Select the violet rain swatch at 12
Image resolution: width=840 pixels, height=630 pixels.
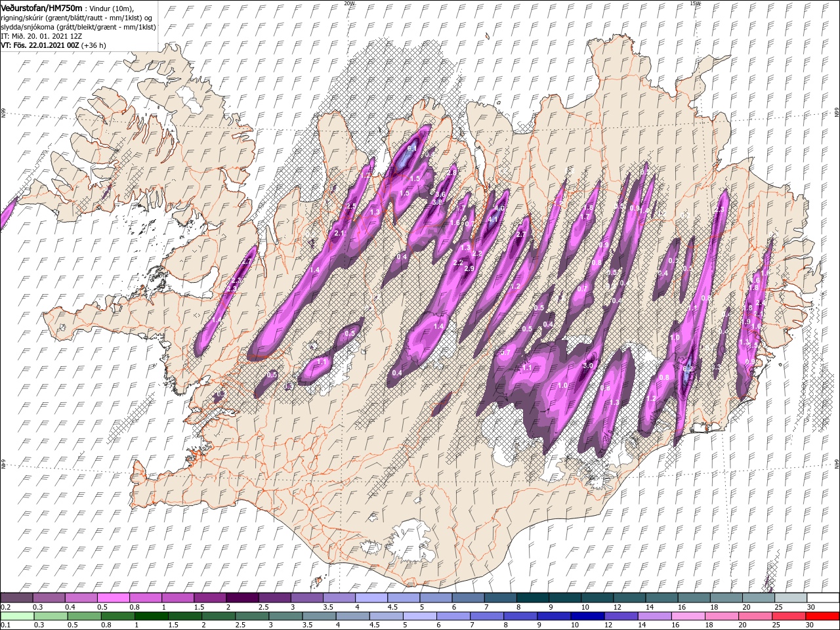pyautogui.click(x=620, y=616)
